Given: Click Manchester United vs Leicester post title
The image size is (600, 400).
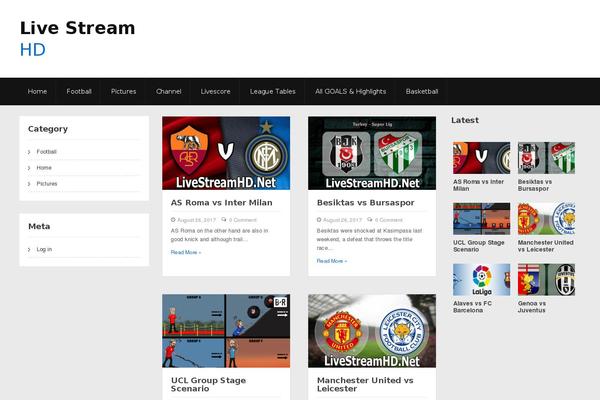Looking at the screenshot, I should (365, 384).
